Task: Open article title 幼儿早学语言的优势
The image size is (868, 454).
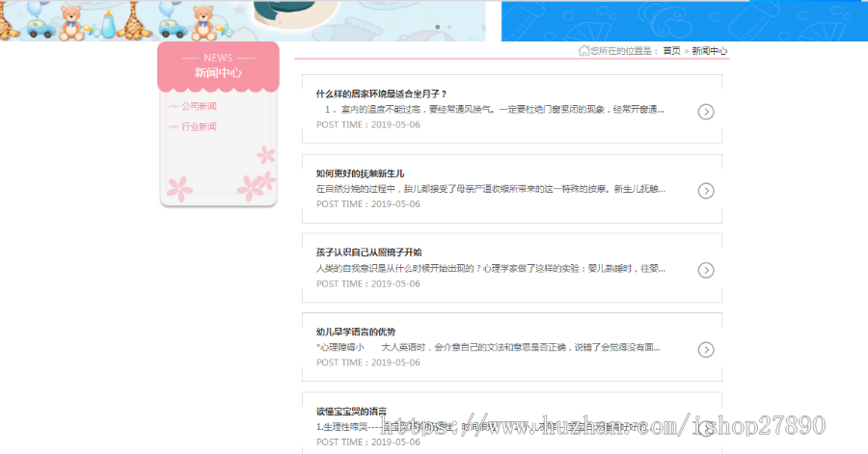Action: pyautogui.click(x=356, y=332)
